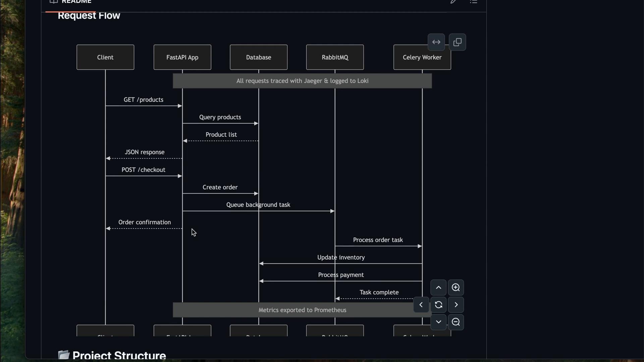Click the 'Queue background task' label
This screenshot has width=644, height=362.
point(258,205)
